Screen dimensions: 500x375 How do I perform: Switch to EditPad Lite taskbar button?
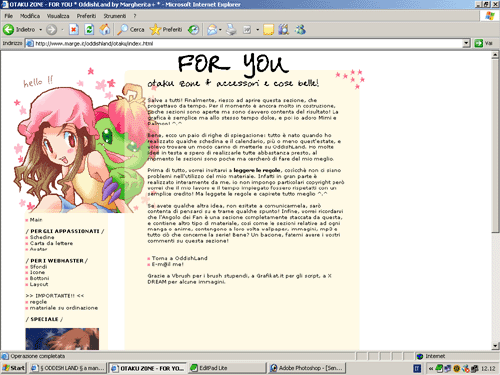227,368
